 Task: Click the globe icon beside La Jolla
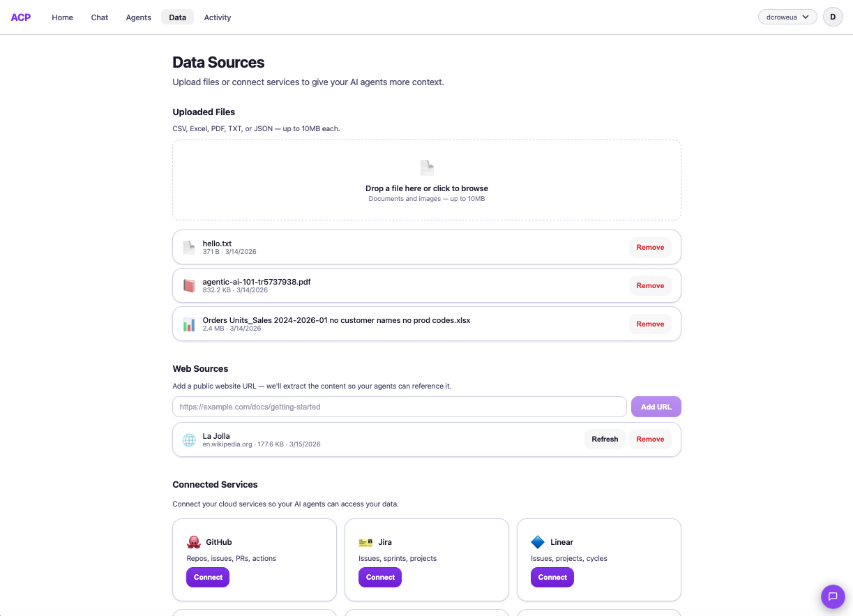[x=188, y=439]
